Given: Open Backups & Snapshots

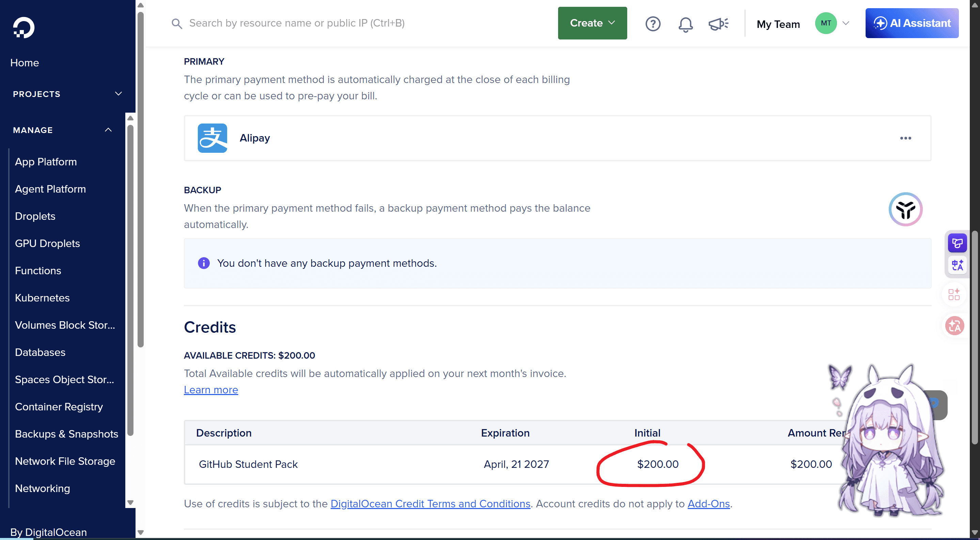Looking at the screenshot, I should click(67, 434).
